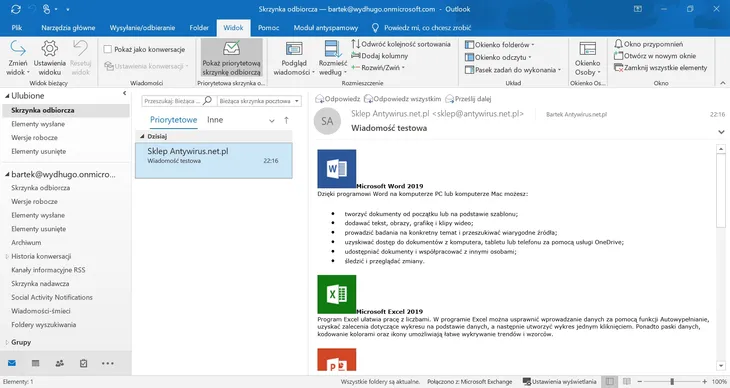Click Ustawienia wyświetlania in status bar
This screenshot has width=730, height=388.
559,381
